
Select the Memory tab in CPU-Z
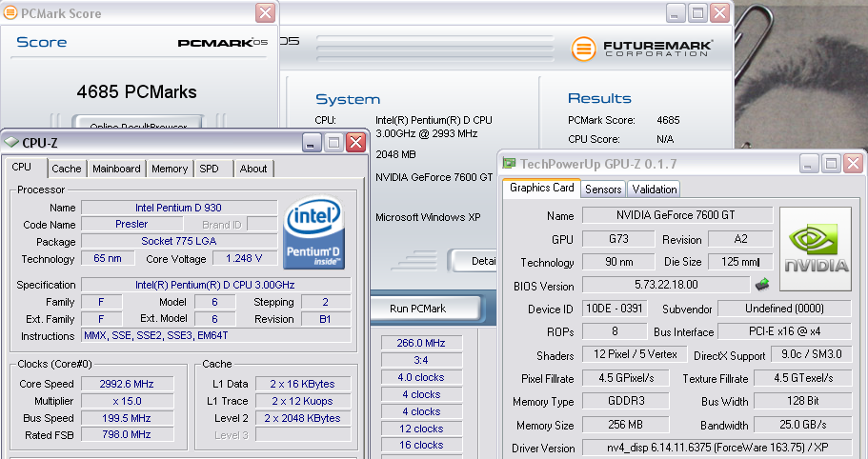point(170,169)
